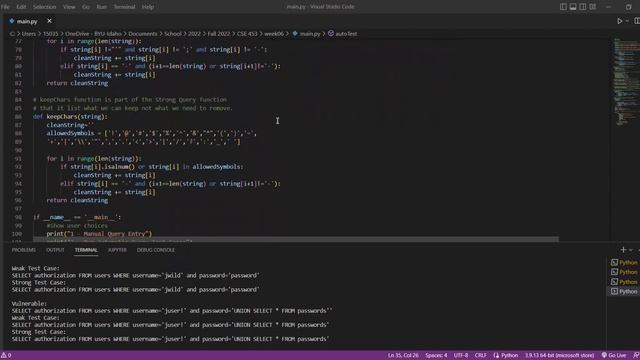Select the TERMINAL panel tab
This screenshot has width=640, height=360.
point(86,250)
